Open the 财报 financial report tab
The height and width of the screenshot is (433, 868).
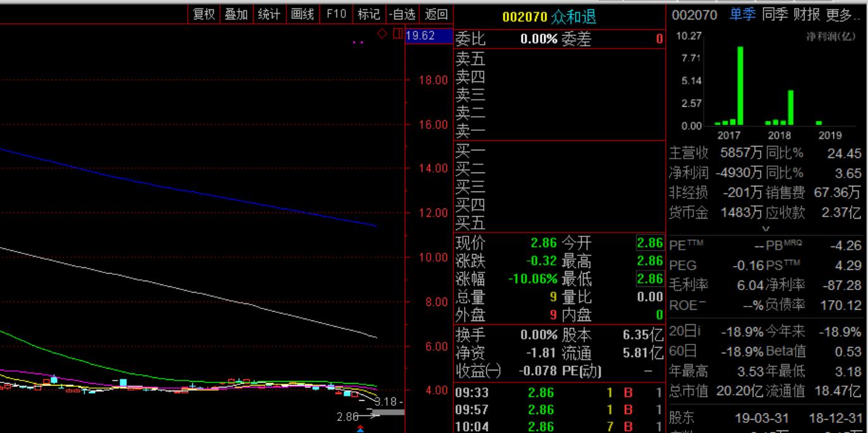point(807,15)
